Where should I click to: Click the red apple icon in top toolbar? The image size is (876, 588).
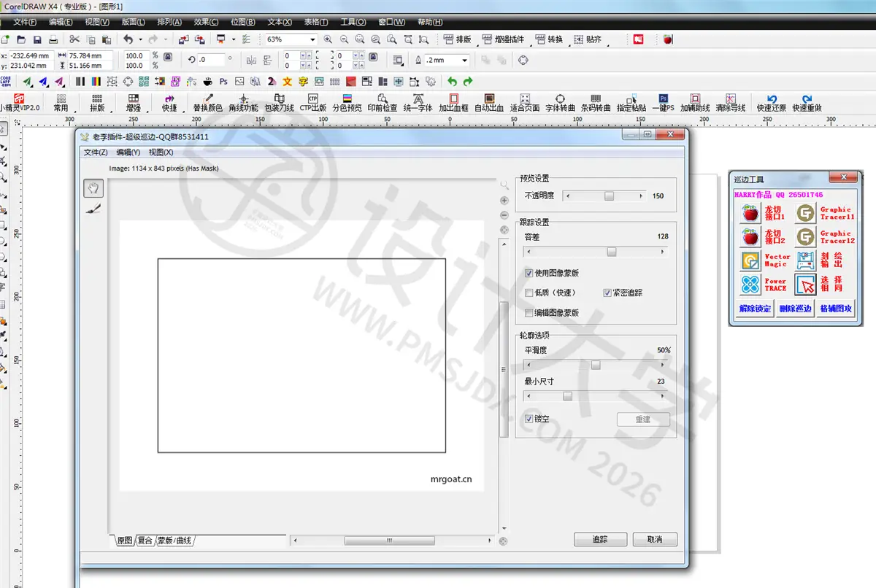[667, 39]
